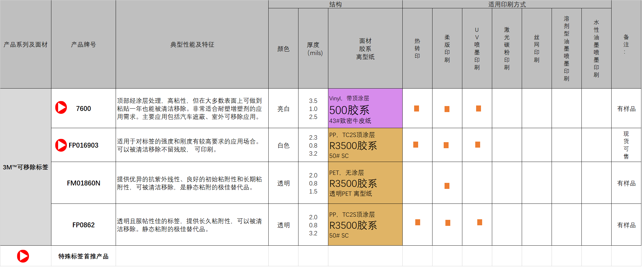644x270 pixels.
Task: Select the 现货可售 remark cell
Action: pyautogui.click(x=626, y=145)
